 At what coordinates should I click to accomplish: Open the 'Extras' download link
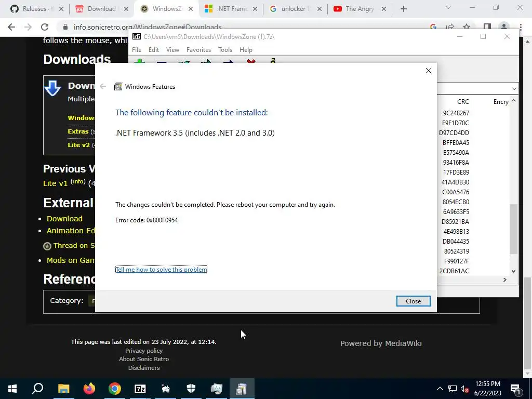coord(78,131)
